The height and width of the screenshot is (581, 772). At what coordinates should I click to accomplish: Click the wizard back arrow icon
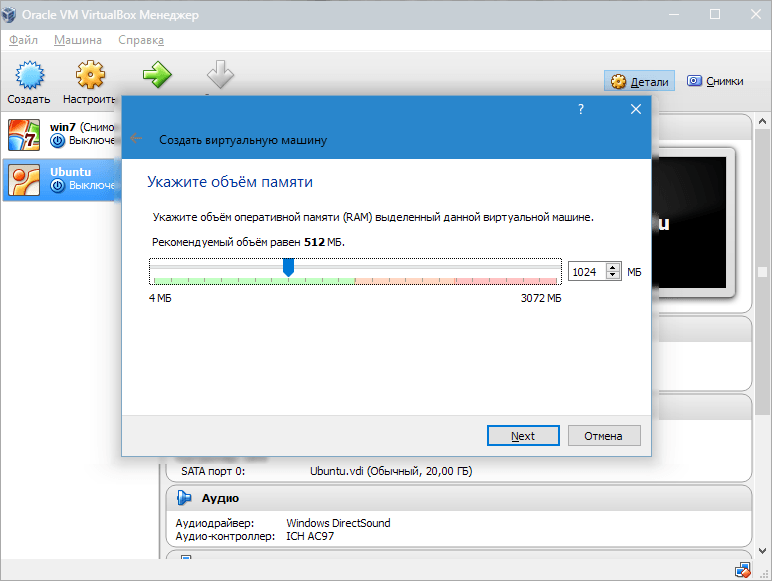click(x=136, y=140)
